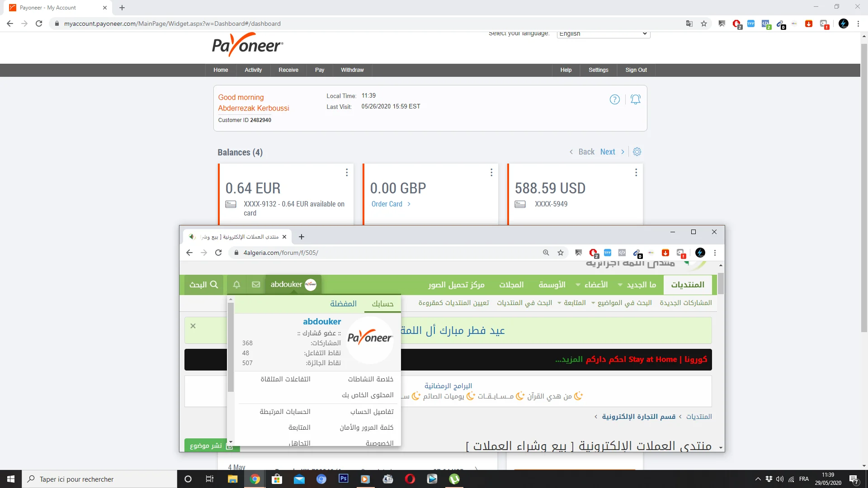Viewport: 868px width, 488px height.
Task: Click the forum alerts bell icon
Action: (236, 285)
